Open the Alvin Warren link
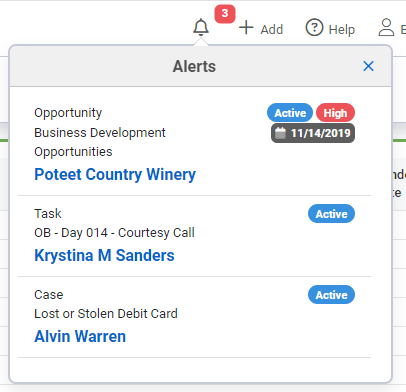 80,336
